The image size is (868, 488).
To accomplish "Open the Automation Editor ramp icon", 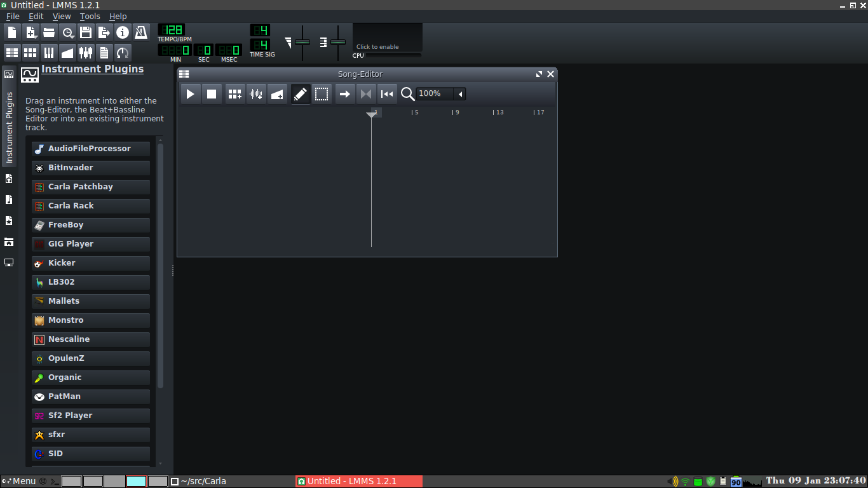I will point(67,52).
